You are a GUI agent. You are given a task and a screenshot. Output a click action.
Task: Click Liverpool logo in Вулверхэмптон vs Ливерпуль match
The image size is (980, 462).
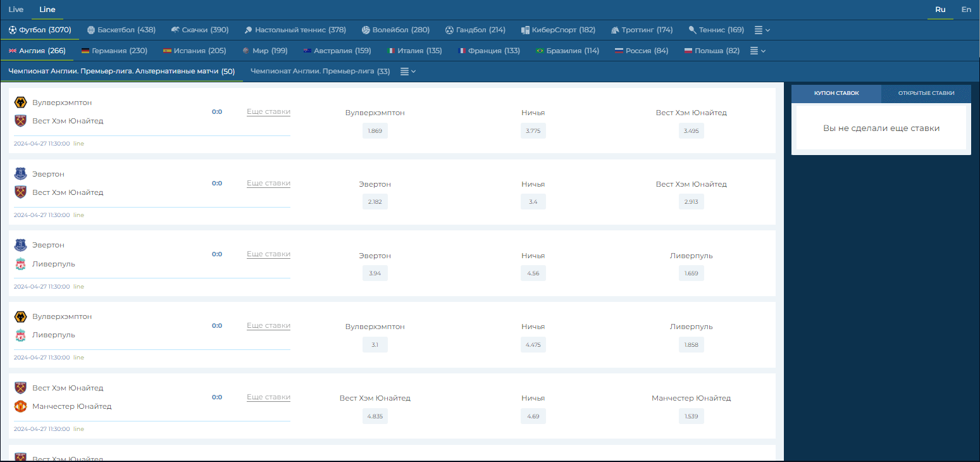[21, 335]
